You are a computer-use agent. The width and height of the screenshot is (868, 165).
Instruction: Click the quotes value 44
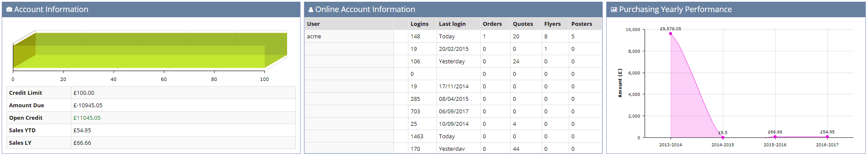(516, 149)
